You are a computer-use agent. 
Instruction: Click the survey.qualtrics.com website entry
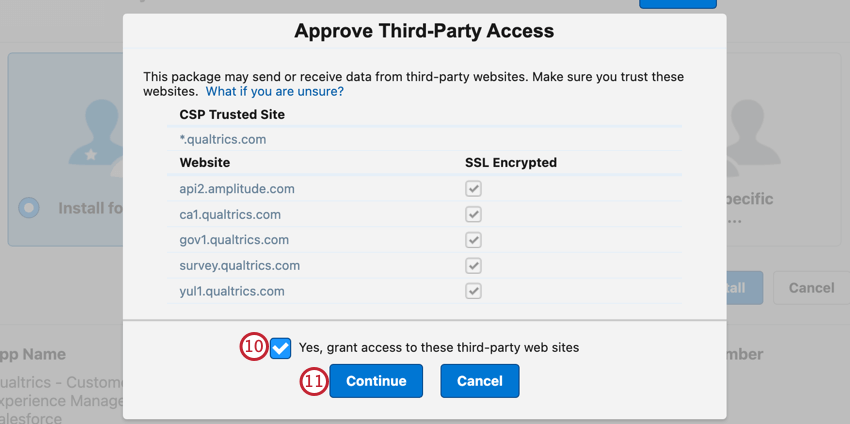pyautogui.click(x=240, y=265)
